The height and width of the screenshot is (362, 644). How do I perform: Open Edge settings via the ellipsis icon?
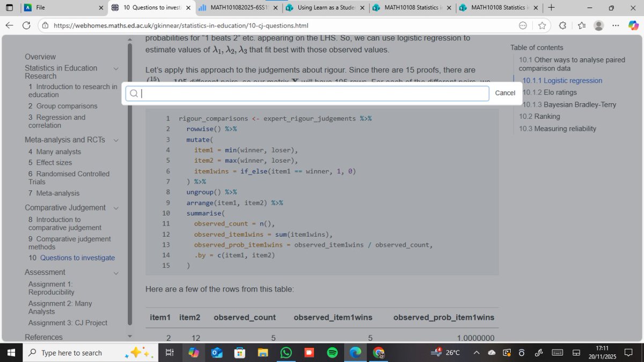(x=616, y=25)
